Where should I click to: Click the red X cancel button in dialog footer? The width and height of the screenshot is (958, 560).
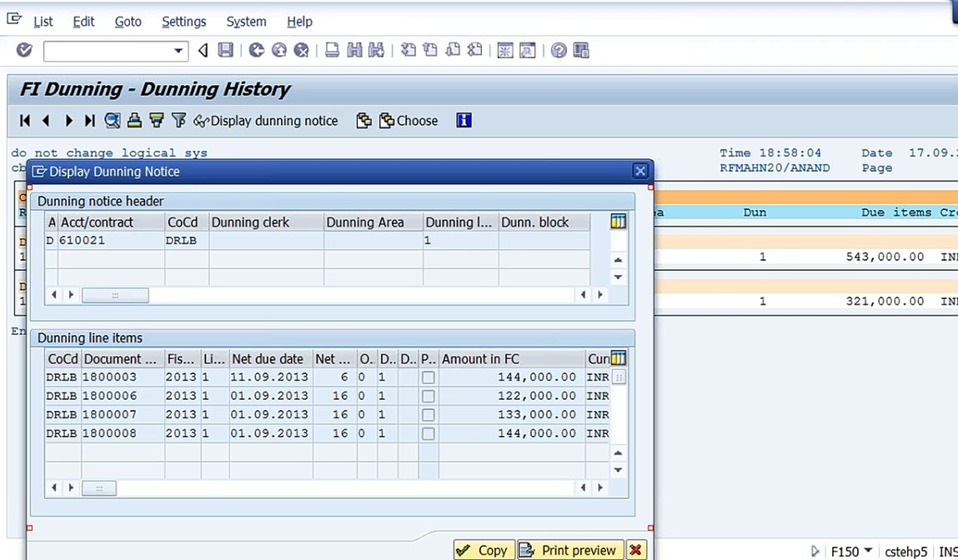tap(636, 550)
